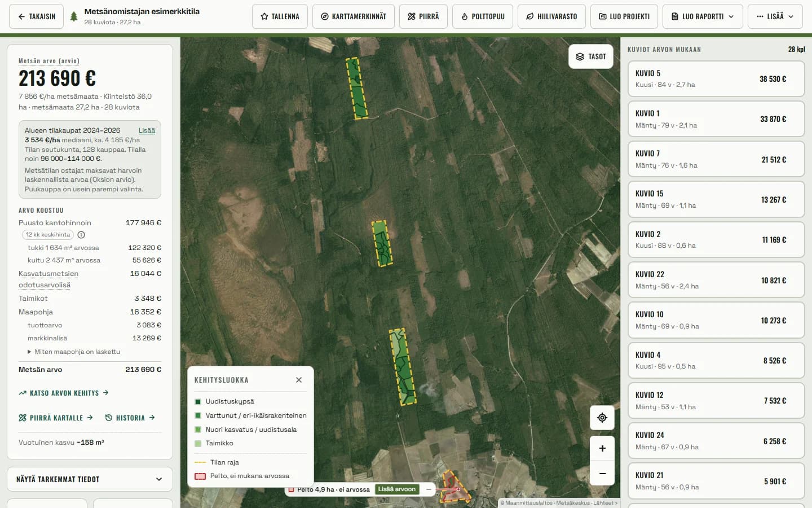The image size is (812, 508).
Task: Click the Uudistuskypsä legend color swatch
Action: click(x=198, y=402)
